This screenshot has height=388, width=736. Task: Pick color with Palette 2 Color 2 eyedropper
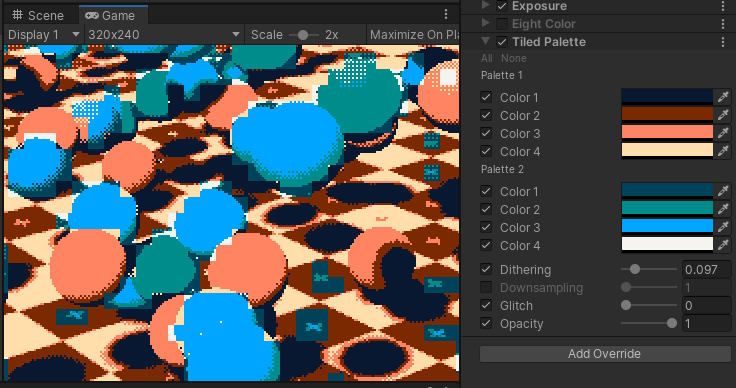point(722,209)
